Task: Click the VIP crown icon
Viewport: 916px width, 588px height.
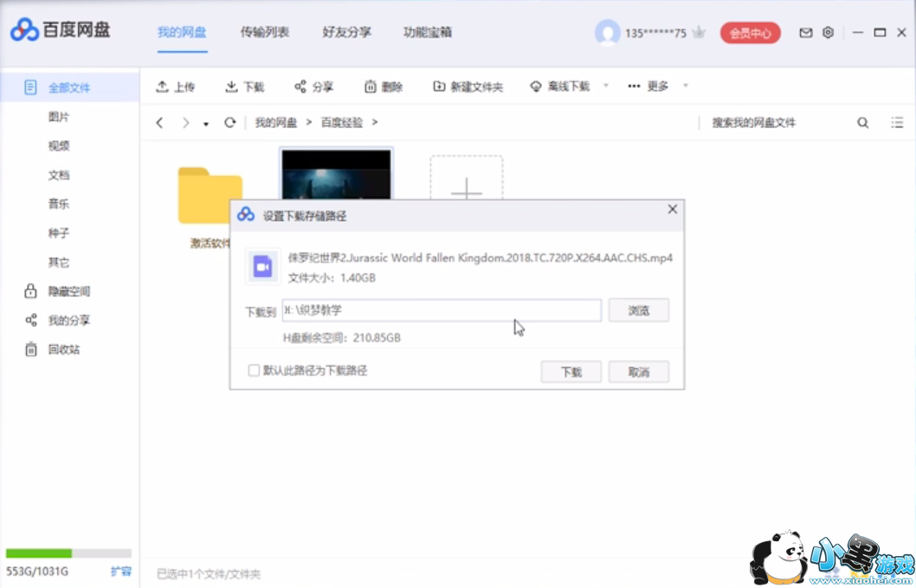Action: pyautogui.click(x=698, y=32)
